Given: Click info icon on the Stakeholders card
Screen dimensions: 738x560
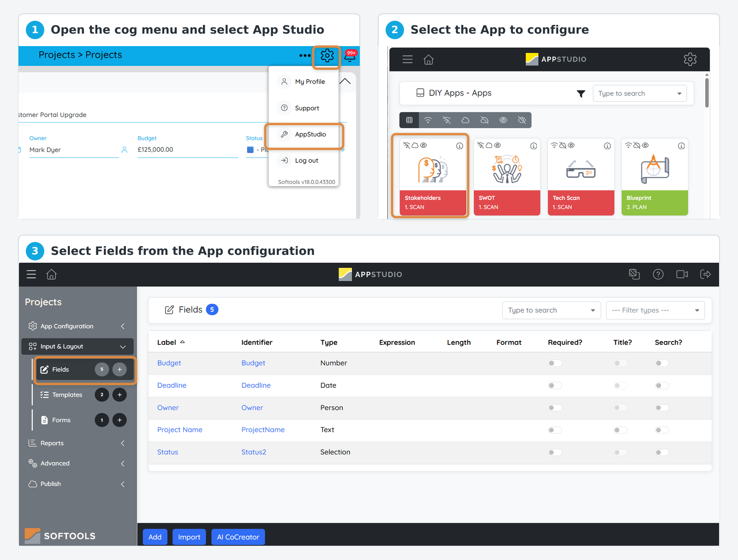Looking at the screenshot, I should [x=459, y=146].
